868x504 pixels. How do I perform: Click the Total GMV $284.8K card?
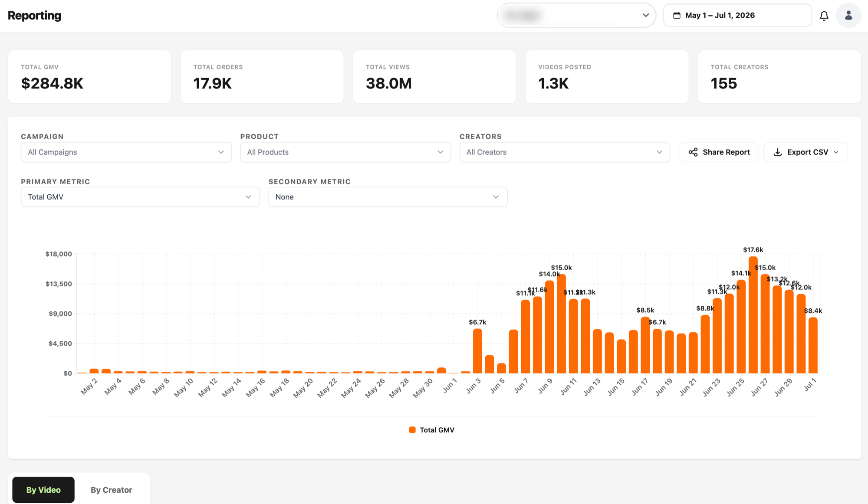click(x=89, y=77)
